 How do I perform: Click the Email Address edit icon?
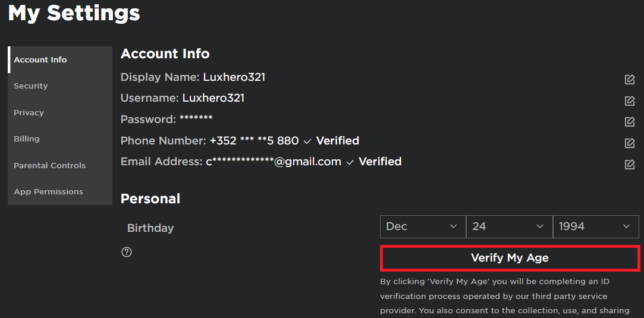tap(630, 164)
